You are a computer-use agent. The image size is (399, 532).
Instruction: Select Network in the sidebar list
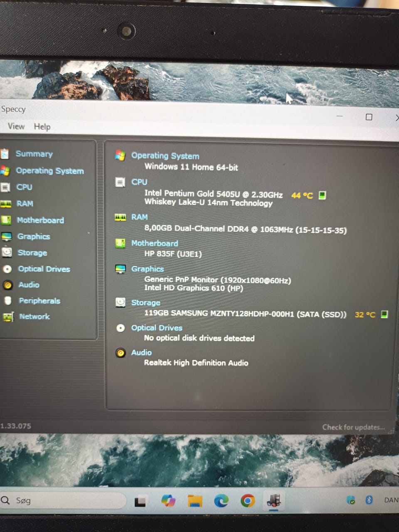pos(34,316)
